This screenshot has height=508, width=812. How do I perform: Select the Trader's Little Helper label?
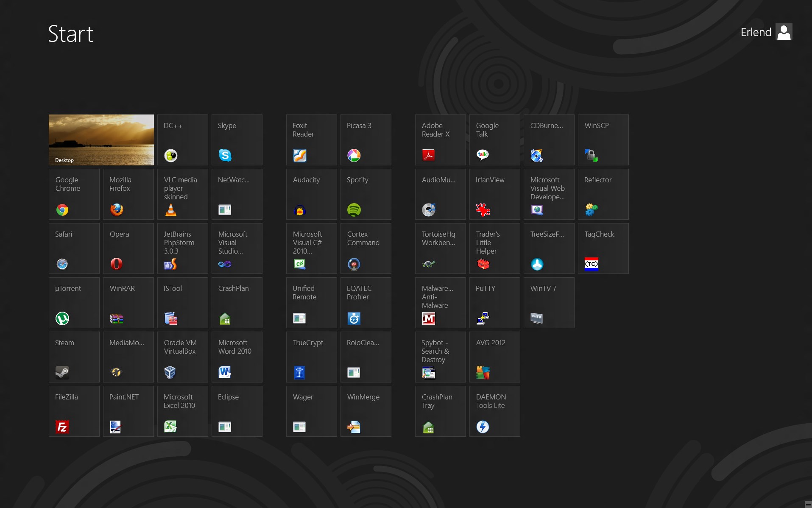488,243
